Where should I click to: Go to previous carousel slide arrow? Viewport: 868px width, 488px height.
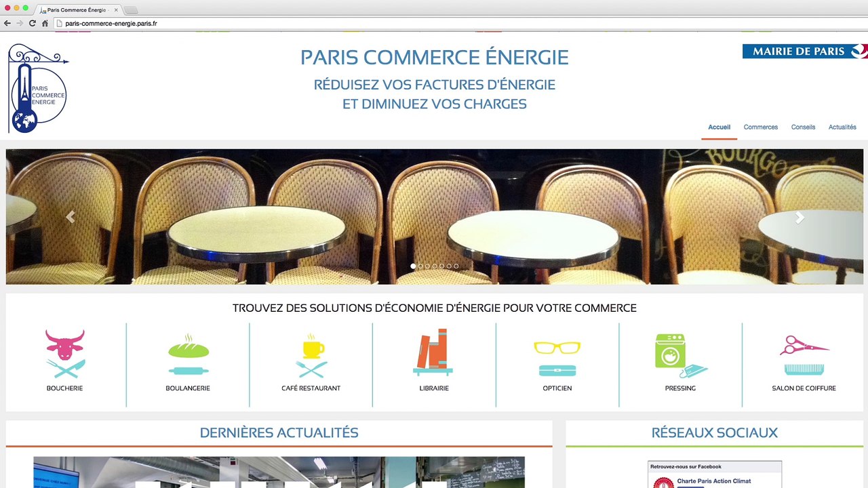[x=70, y=217]
